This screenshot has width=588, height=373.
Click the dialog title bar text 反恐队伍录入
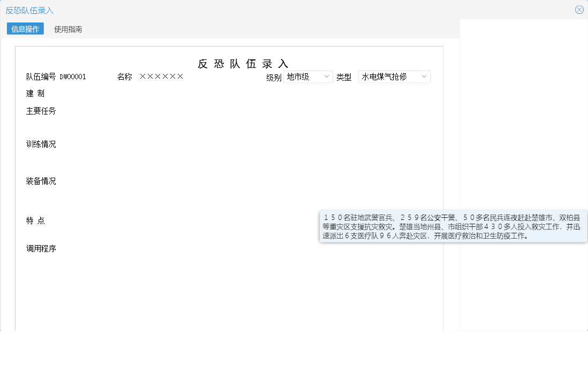tap(29, 10)
